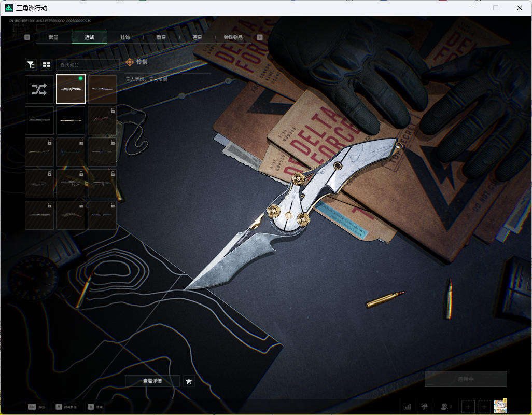Screen dimensions: 532x415
Task: Click the Q previous-tab key hint
Action: click(x=27, y=37)
